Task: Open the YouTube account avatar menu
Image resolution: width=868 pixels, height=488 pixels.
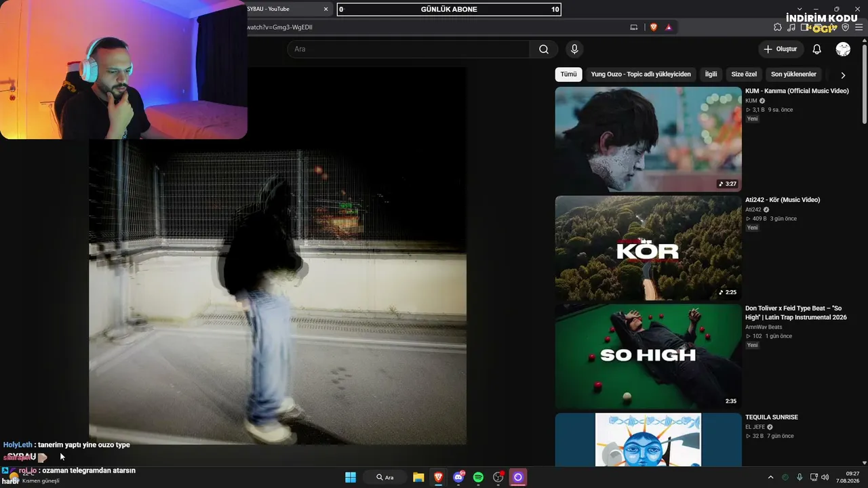Action: point(843,49)
